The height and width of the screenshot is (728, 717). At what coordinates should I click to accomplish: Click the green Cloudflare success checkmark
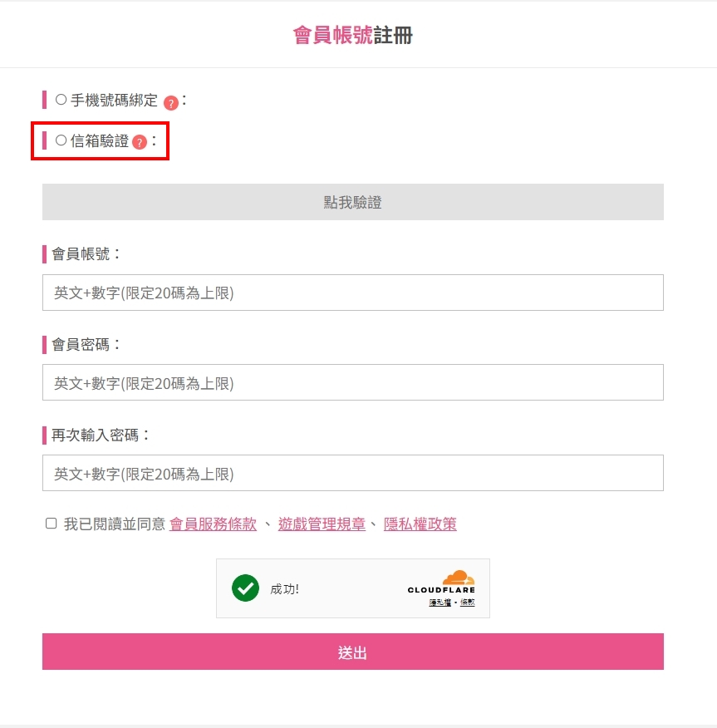pos(245,588)
